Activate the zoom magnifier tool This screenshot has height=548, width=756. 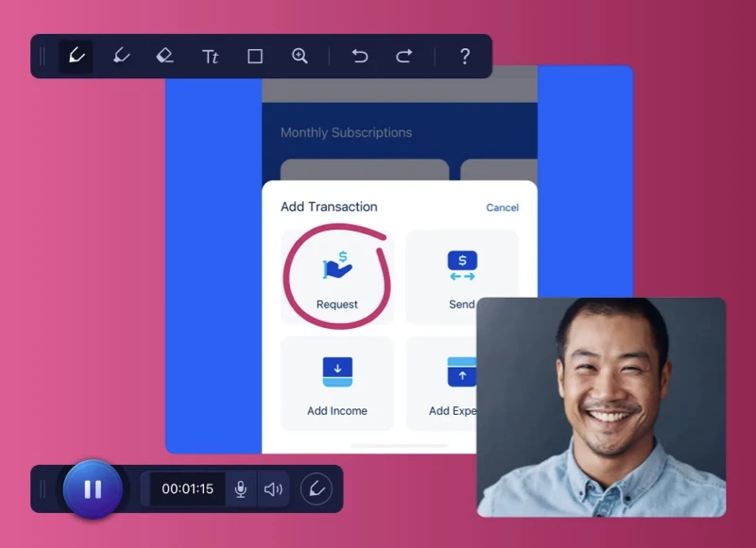click(x=300, y=57)
